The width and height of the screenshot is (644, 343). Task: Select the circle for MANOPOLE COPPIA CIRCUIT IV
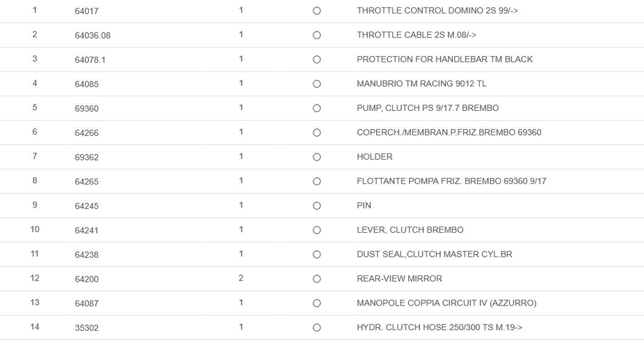point(316,303)
